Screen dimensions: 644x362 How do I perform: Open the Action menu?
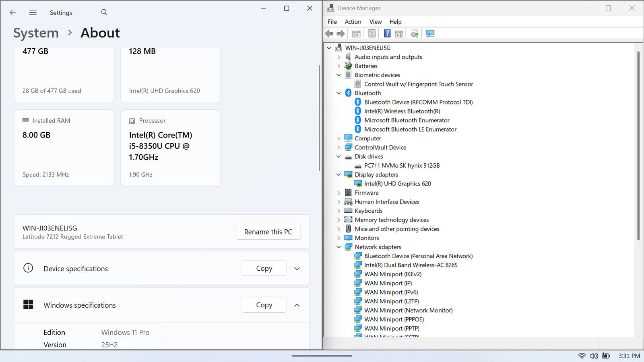pyautogui.click(x=353, y=22)
